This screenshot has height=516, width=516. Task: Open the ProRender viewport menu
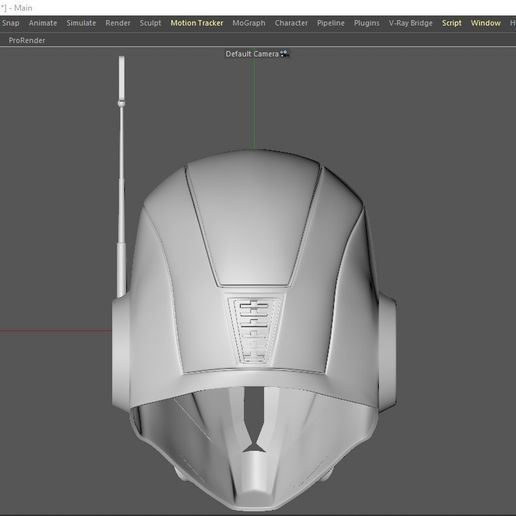(x=27, y=40)
